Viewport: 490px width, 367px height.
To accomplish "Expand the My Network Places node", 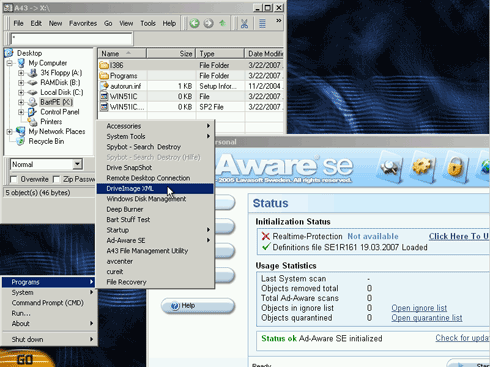I will coord(10,131).
